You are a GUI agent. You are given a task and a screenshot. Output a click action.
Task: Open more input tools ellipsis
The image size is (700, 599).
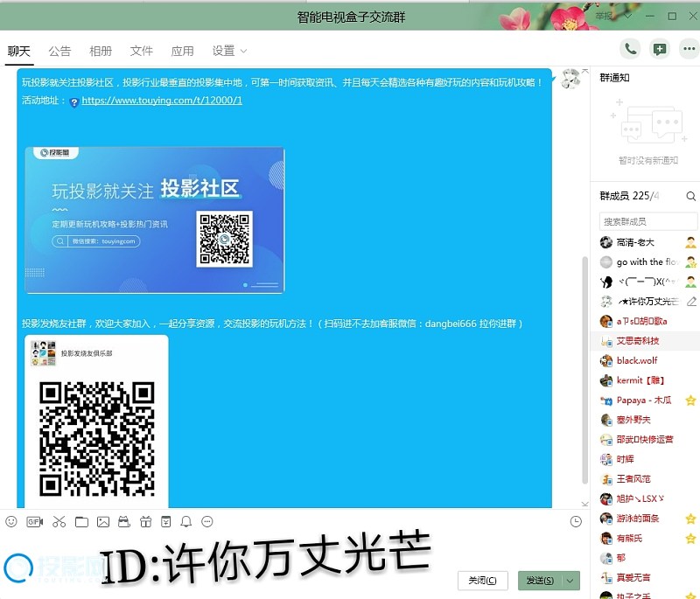207,521
